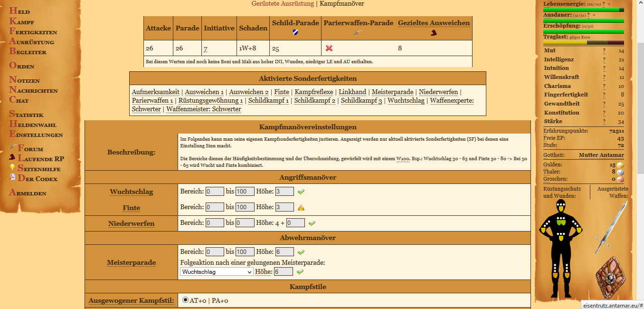The width and height of the screenshot is (644, 309).
Task: Click the Meisterparade upper Bereich input field
Action: tap(245, 252)
